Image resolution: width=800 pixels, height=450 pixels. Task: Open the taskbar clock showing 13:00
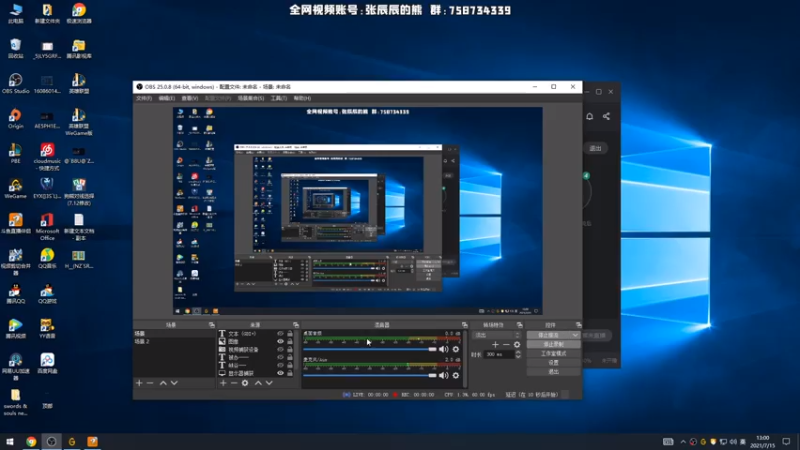(763, 442)
